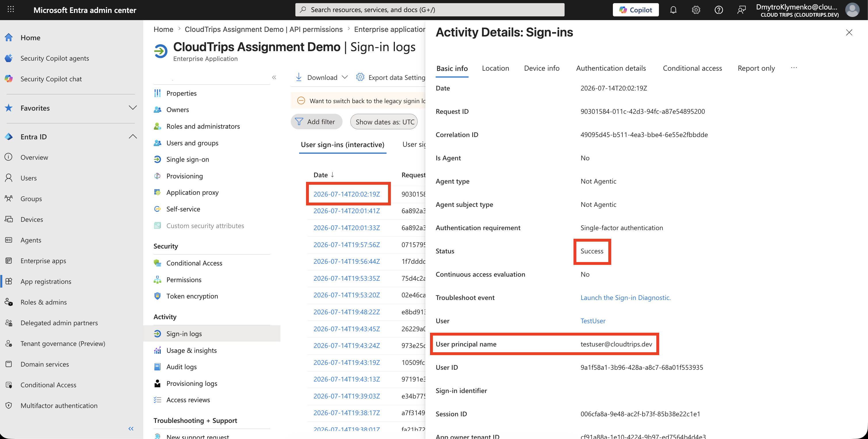Open Conditional Access under Security

194,263
